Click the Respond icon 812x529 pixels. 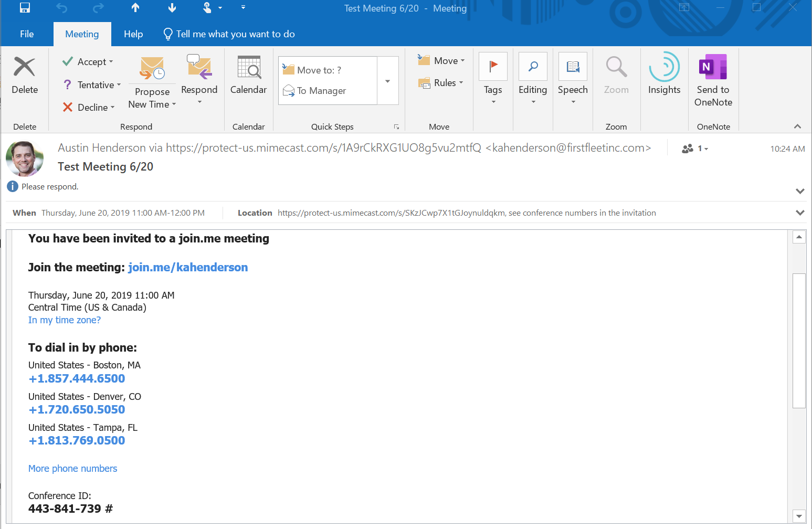pos(199,67)
